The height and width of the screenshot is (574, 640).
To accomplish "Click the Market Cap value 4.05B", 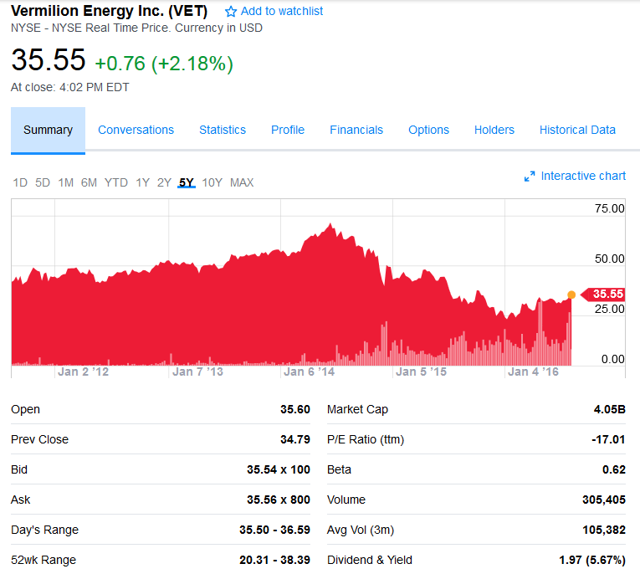I will pyautogui.click(x=609, y=409).
